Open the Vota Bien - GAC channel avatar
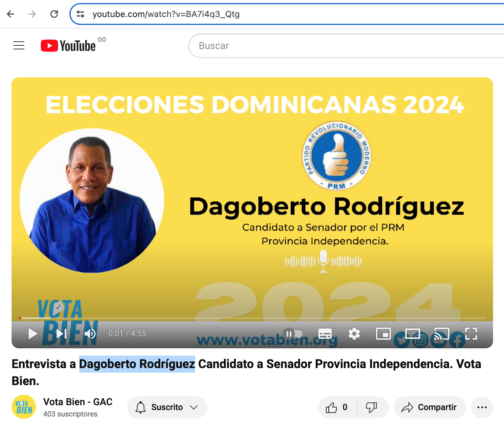This screenshot has height=425, width=504. click(x=24, y=407)
